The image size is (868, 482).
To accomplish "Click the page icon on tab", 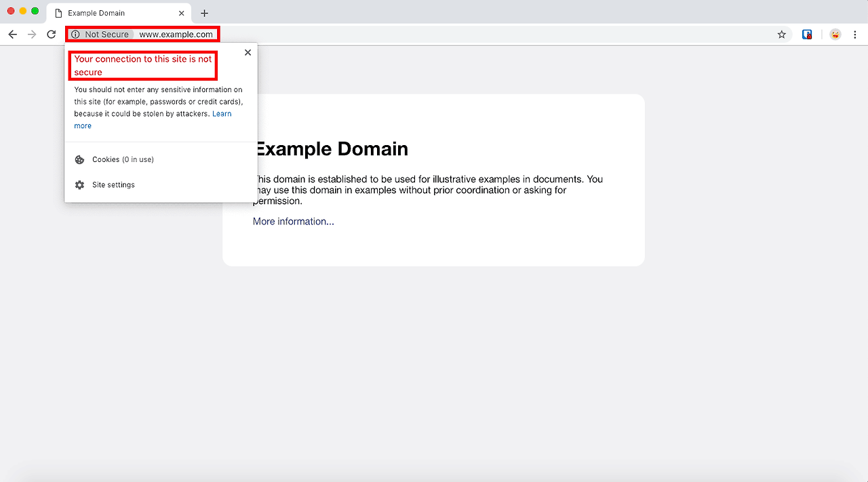I will (58, 14).
